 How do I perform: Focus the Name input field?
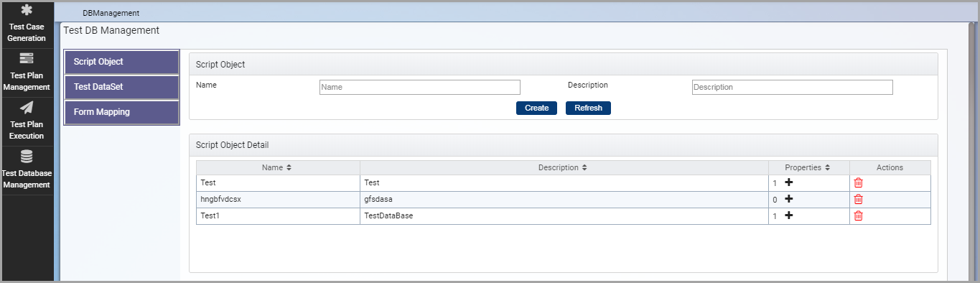tap(419, 87)
